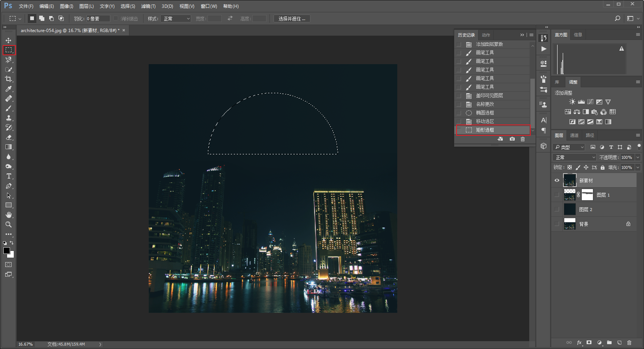Switch to the 动作 actions tab

click(486, 35)
